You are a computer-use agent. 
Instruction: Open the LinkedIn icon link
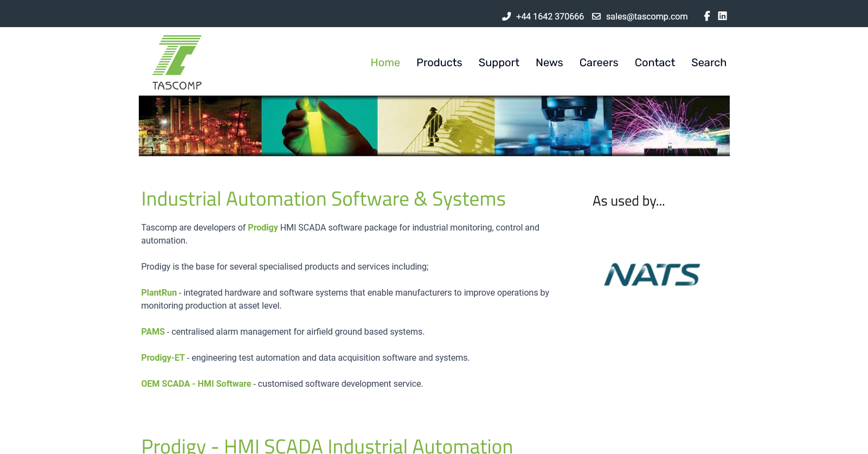coord(722,16)
